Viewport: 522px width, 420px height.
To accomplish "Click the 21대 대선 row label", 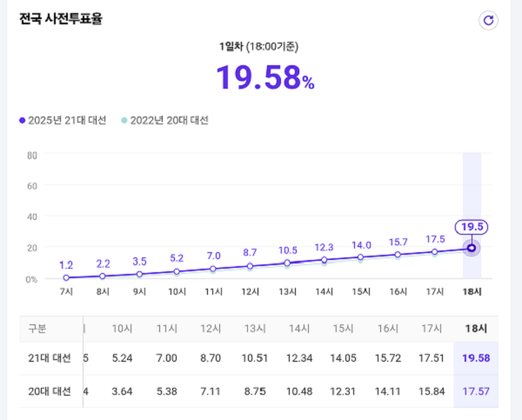I will coord(50,358).
